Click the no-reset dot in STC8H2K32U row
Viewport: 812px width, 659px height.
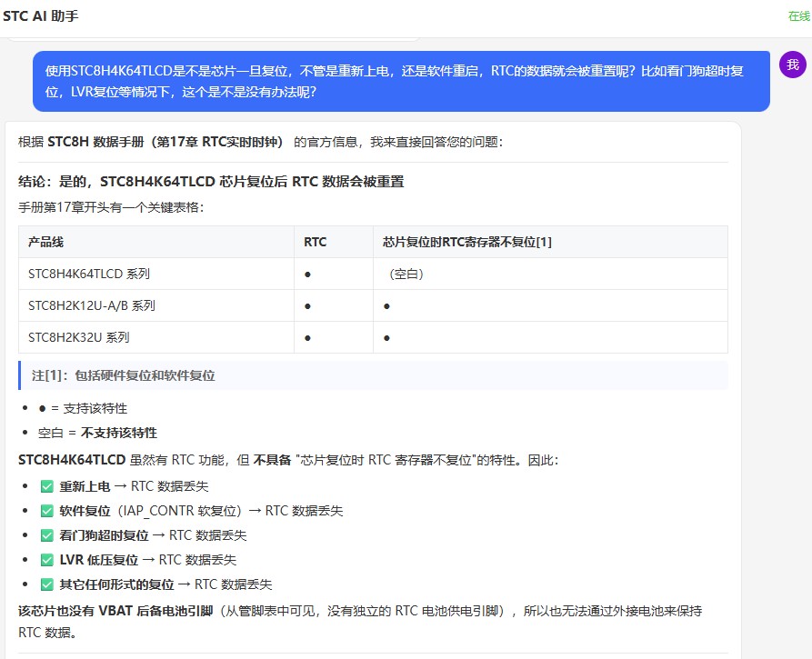tap(386, 338)
